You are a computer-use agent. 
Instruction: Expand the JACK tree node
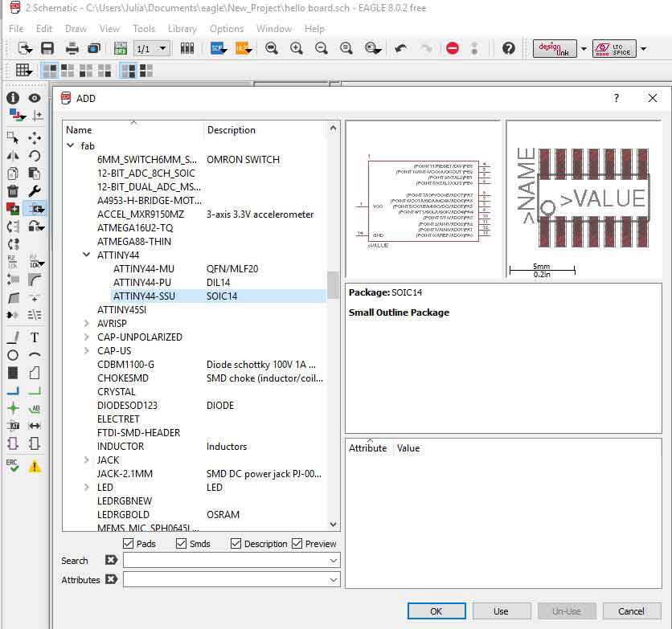pos(87,459)
